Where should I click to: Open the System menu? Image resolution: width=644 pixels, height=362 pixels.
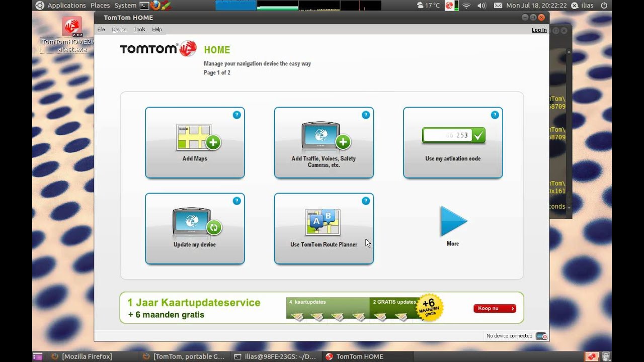coord(125,6)
